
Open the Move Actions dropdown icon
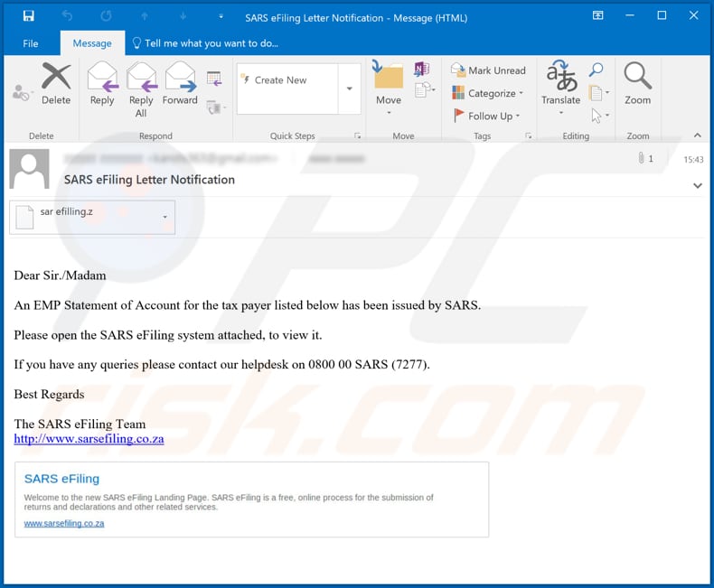(x=425, y=90)
